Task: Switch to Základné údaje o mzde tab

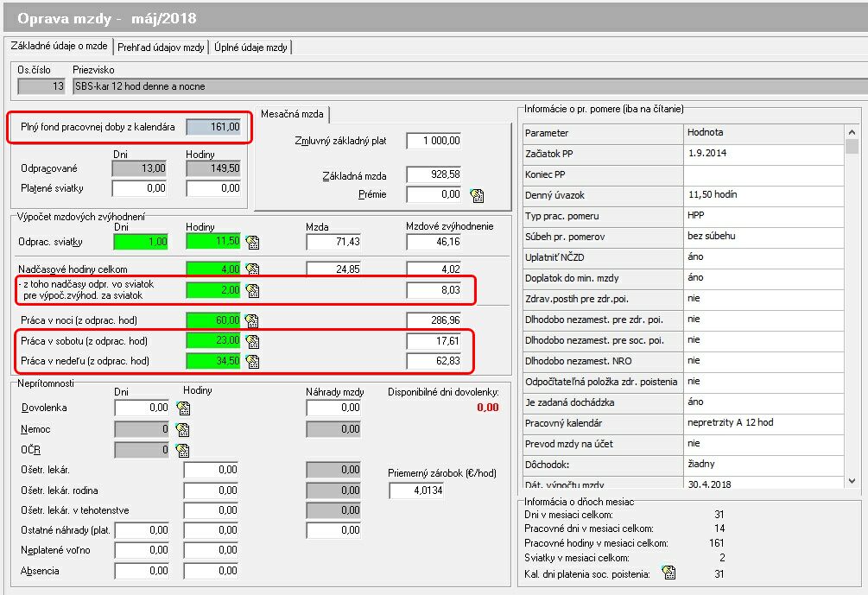Action: [x=60, y=46]
